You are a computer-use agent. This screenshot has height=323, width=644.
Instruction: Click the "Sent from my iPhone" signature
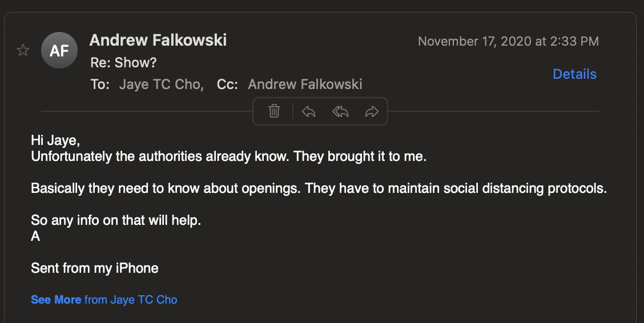tap(95, 268)
